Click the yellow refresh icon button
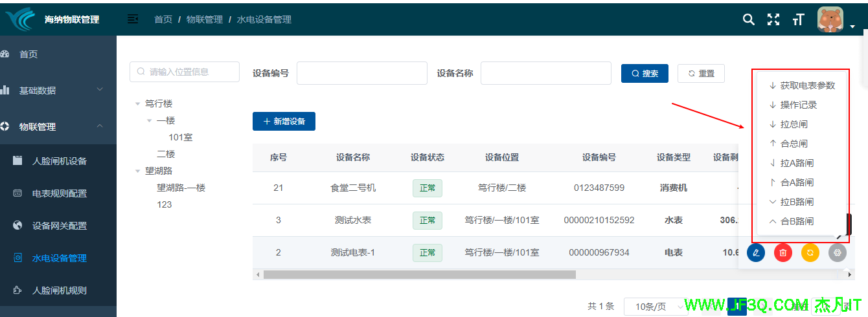The width and height of the screenshot is (868, 317). [x=810, y=253]
